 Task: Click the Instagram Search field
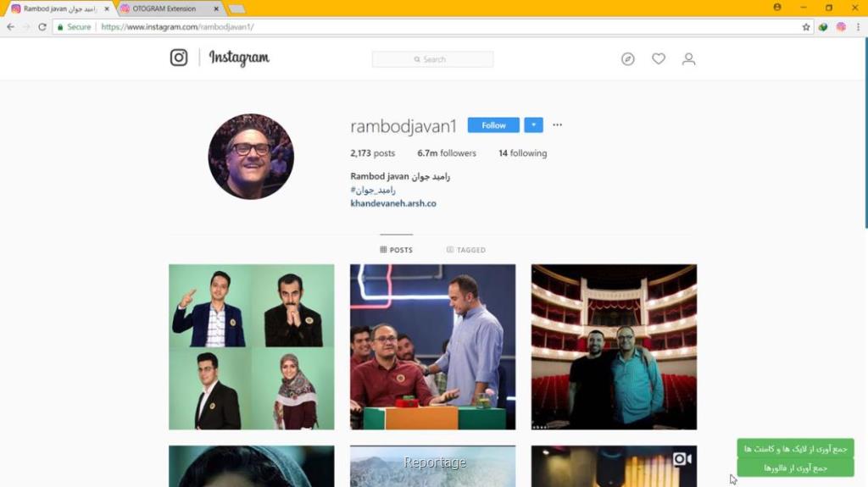(432, 59)
